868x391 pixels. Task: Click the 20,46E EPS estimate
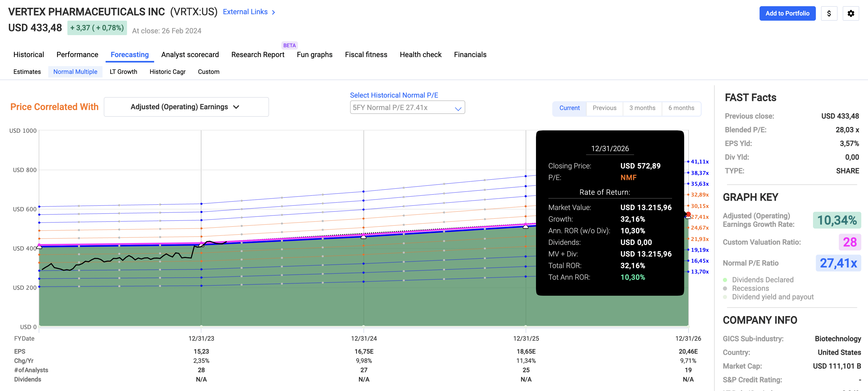pos(688,351)
